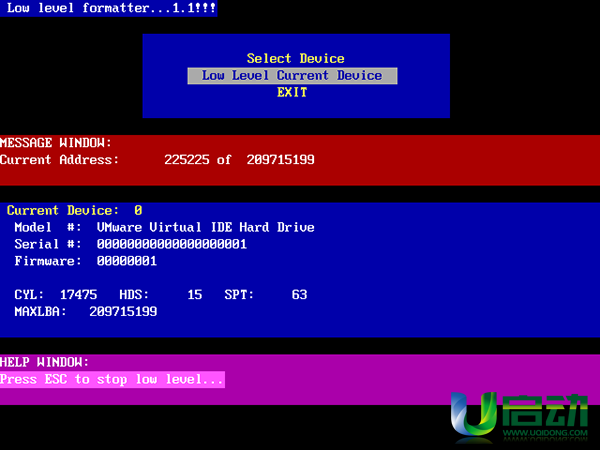Viewport: 600px width, 450px height.
Task: Select the "Select Device" menu option
Action: click(295, 58)
